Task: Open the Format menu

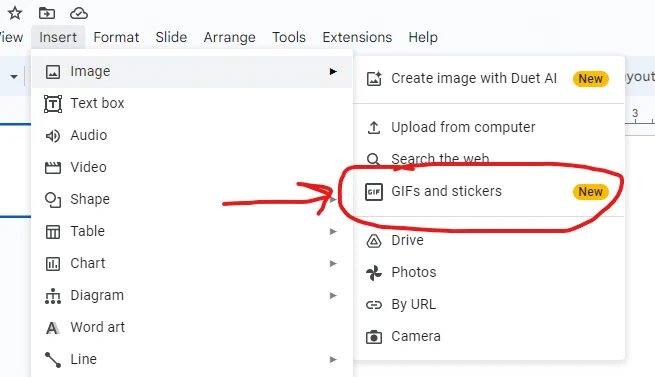Action: pyautogui.click(x=116, y=37)
